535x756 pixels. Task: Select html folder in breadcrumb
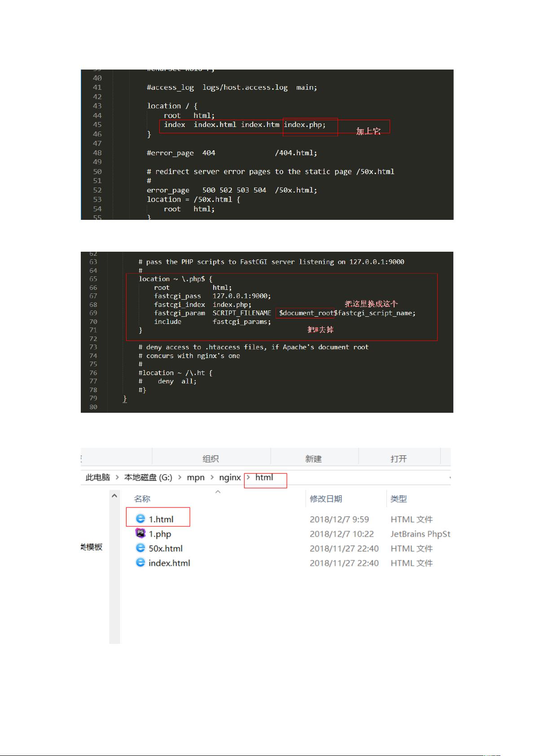coord(264,477)
